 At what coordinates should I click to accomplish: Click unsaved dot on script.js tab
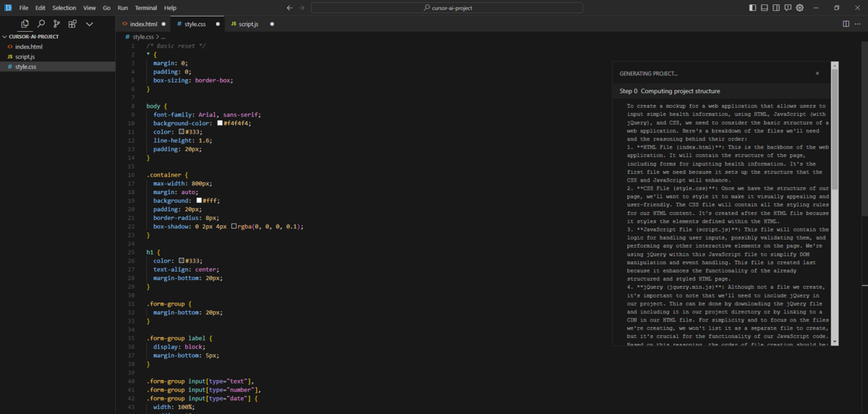pyautogui.click(x=272, y=24)
